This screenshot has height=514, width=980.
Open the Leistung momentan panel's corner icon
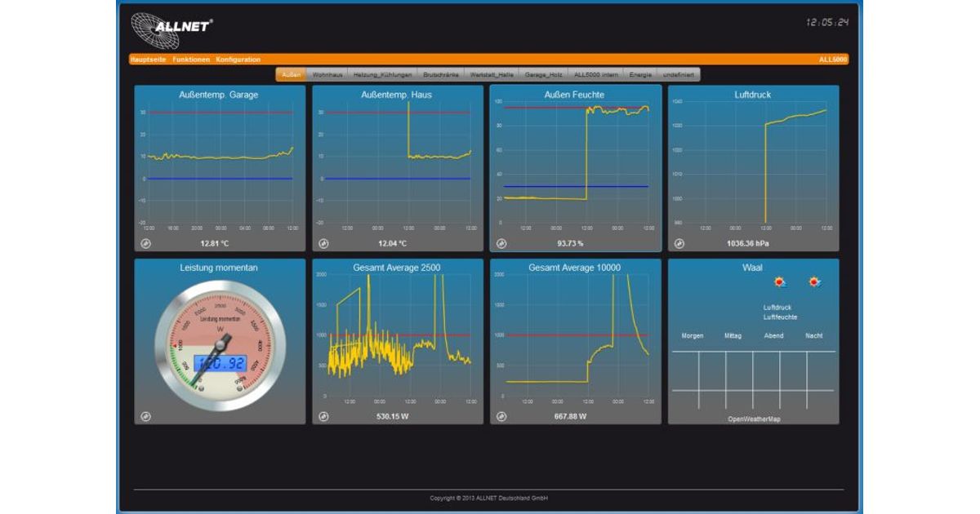click(x=145, y=416)
